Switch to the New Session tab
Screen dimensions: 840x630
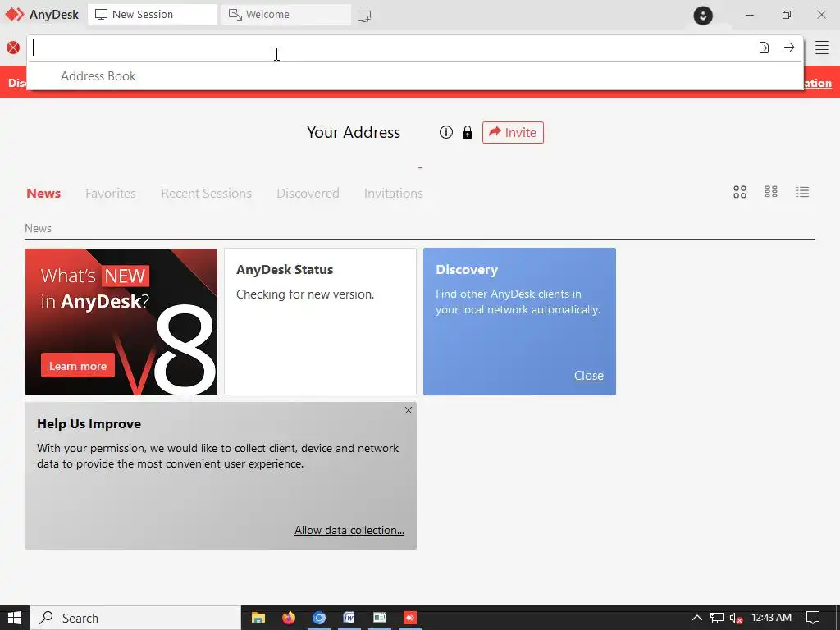point(152,15)
